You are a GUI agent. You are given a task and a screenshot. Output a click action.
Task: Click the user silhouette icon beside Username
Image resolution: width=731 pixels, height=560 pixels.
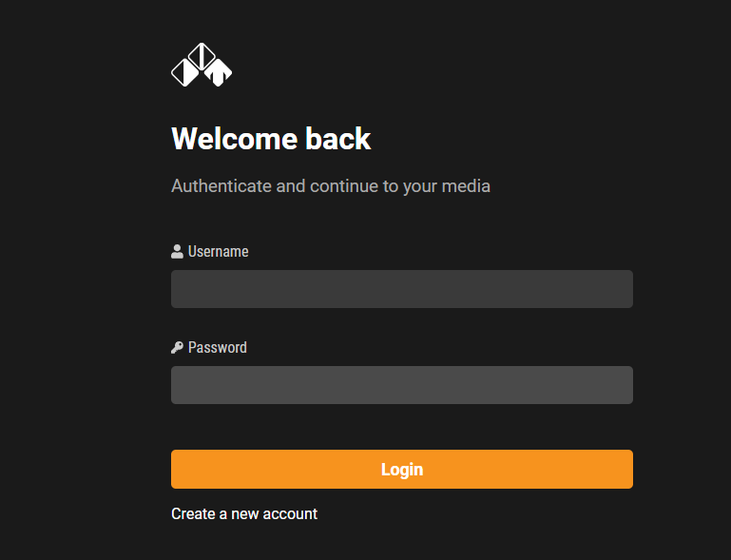pyautogui.click(x=177, y=251)
